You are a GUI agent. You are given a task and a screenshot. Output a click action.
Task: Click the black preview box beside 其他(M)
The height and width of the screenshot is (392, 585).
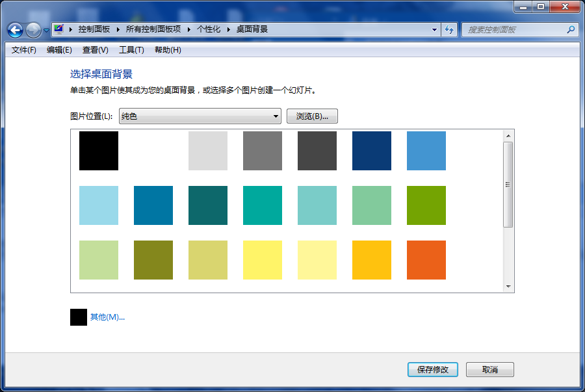(79, 317)
